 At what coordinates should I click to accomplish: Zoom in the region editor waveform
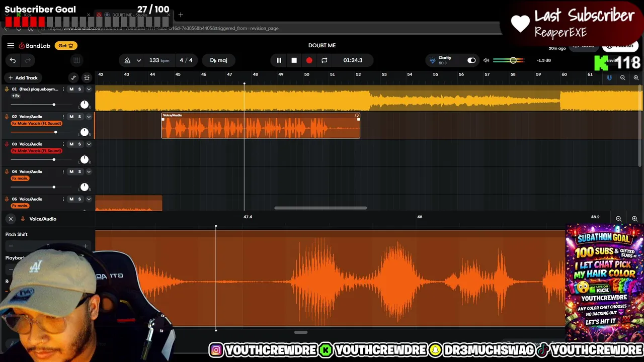pos(634,219)
